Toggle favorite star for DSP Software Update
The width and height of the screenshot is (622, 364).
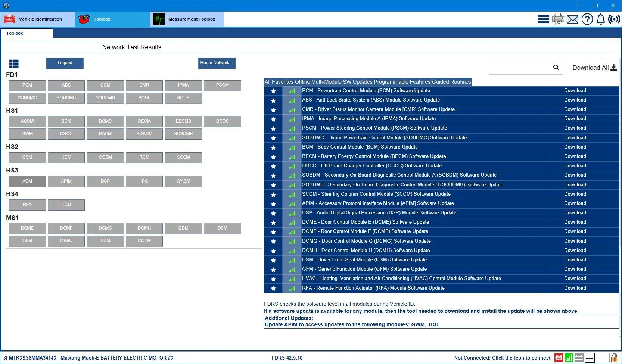[273, 213]
